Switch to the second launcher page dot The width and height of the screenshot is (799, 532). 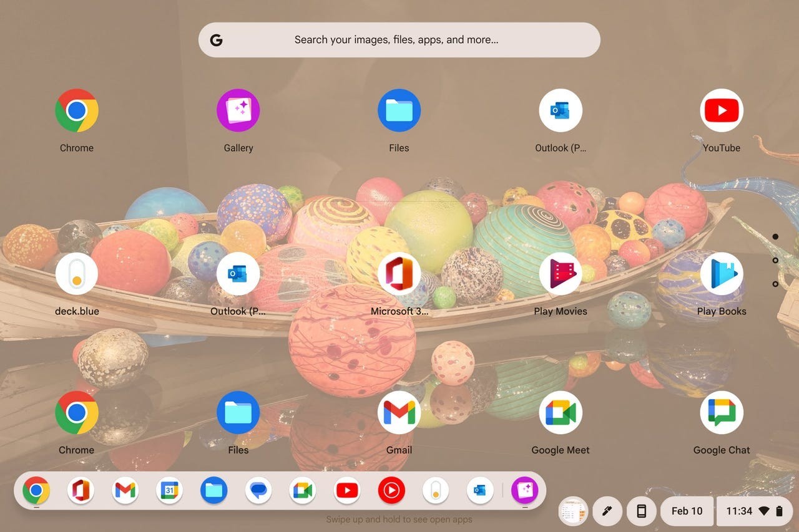[775, 260]
